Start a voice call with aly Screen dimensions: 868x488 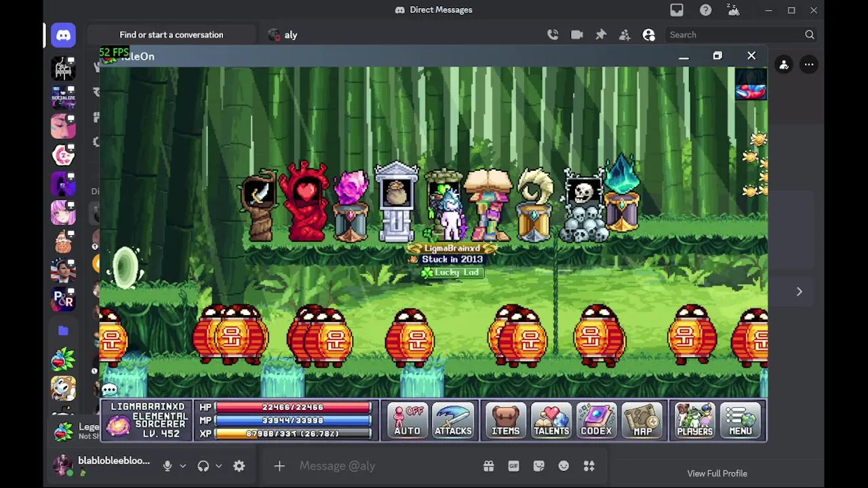[553, 35]
